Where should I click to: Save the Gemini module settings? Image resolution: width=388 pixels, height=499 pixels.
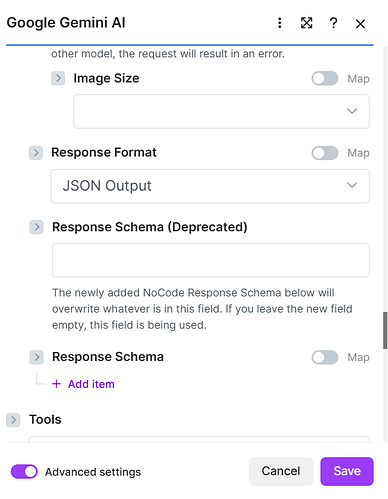(347, 471)
